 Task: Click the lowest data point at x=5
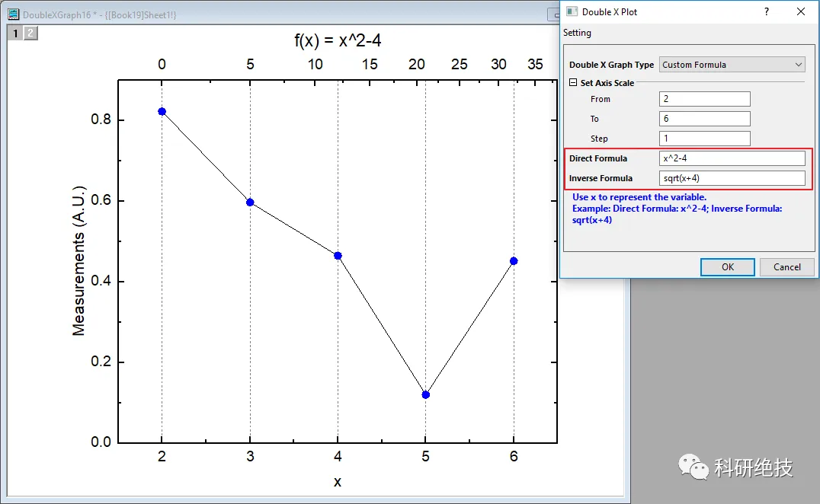tap(426, 394)
